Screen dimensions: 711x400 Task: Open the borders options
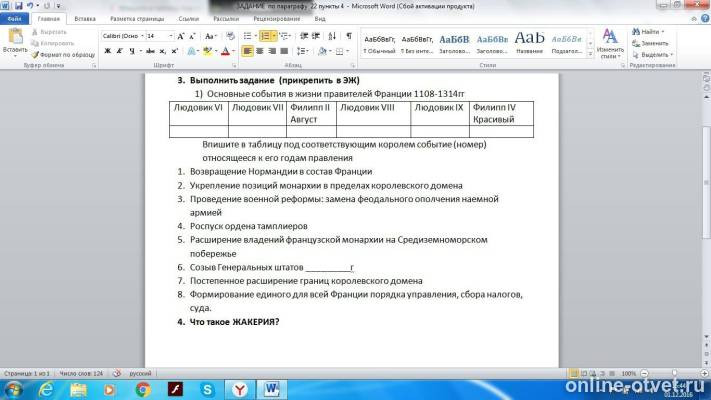pos(340,51)
